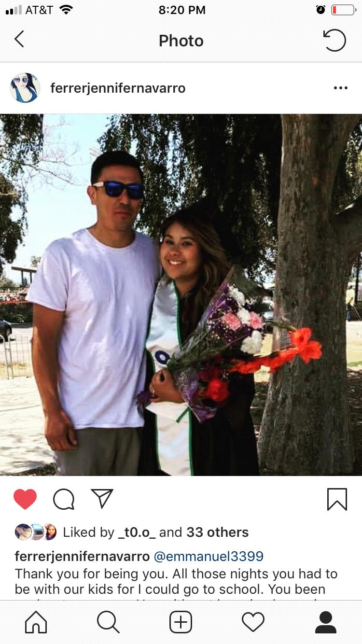The width and height of the screenshot is (362, 644).
Task: Open the @emmanuel3399 mention link
Action: 209,556
